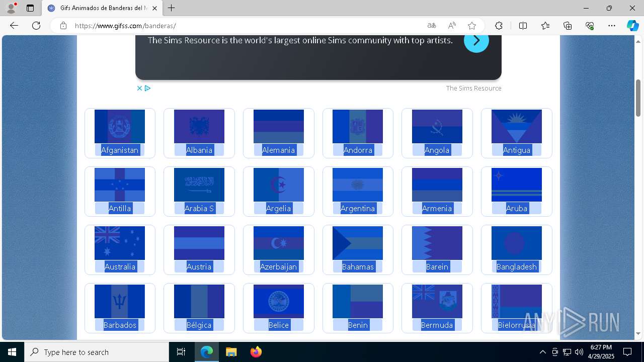The width and height of the screenshot is (644, 362).
Task: Activate Read aloud in address bar
Action: [452, 26]
